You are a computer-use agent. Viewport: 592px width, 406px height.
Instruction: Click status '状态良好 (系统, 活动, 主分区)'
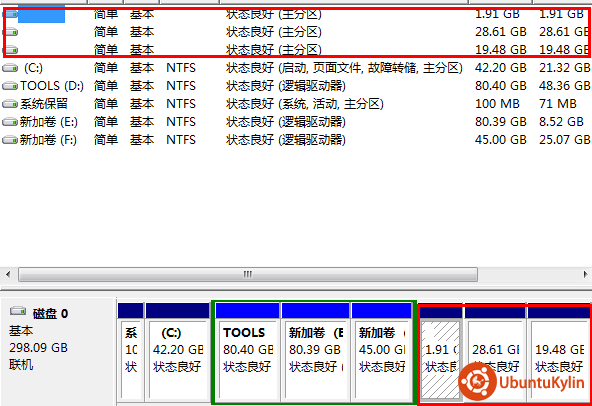305,104
